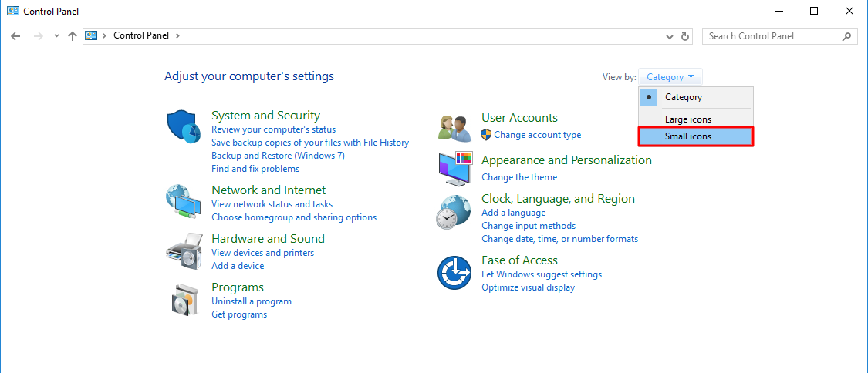Choose Large icons from View by menu
Image resolution: width=868 pixels, height=373 pixels.
[687, 119]
